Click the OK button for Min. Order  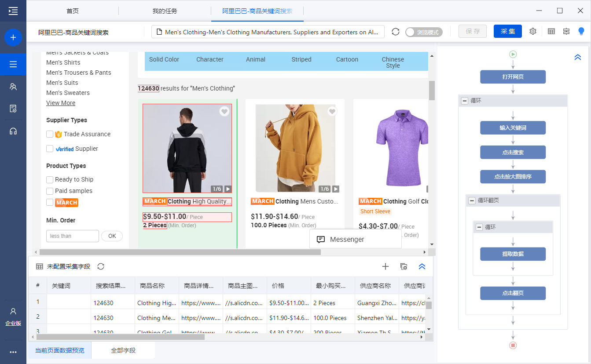coord(112,236)
